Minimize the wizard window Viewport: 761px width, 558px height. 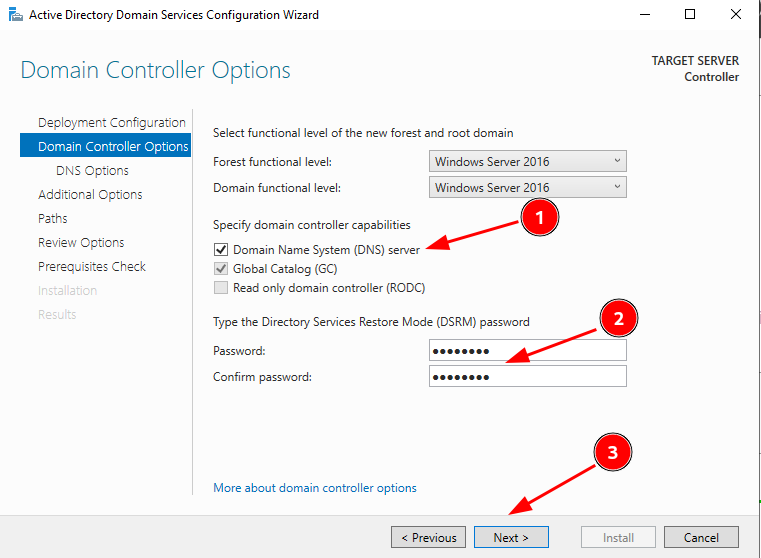click(645, 15)
